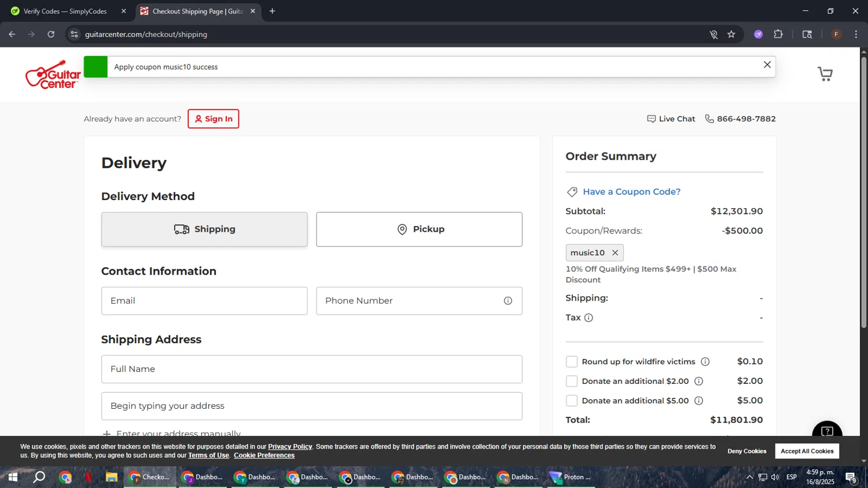Image resolution: width=868 pixels, height=488 pixels.
Task: Close the Checkout Shipping Page tab
Action: (252, 11)
